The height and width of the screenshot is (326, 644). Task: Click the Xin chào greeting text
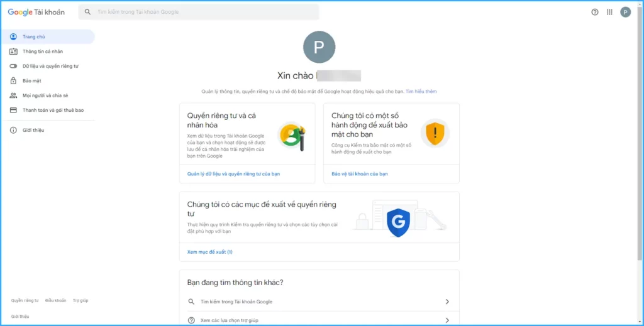[x=296, y=76]
